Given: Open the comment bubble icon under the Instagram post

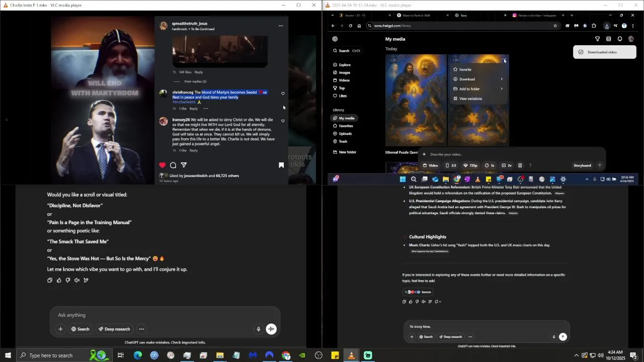Looking at the screenshot, I should tap(173, 165).
